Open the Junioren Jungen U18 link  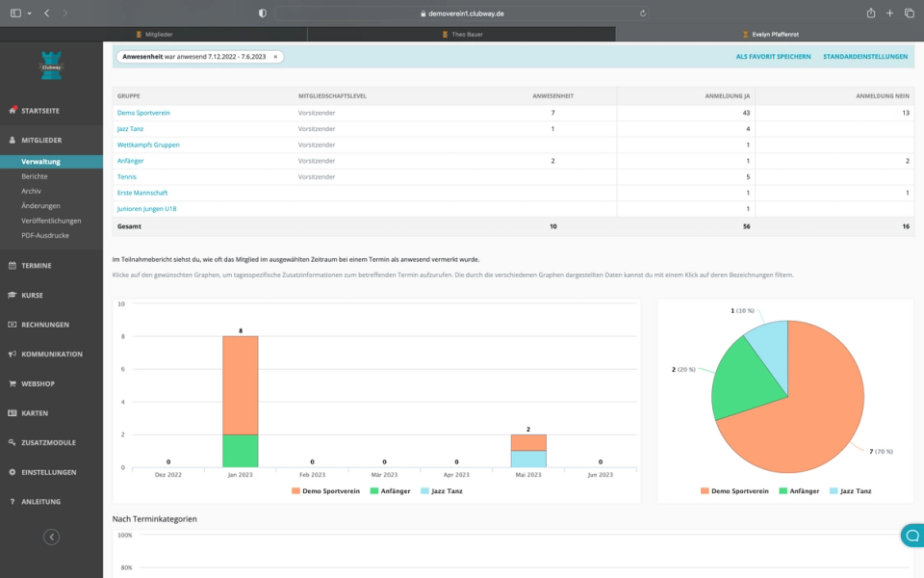(x=146, y=209)
